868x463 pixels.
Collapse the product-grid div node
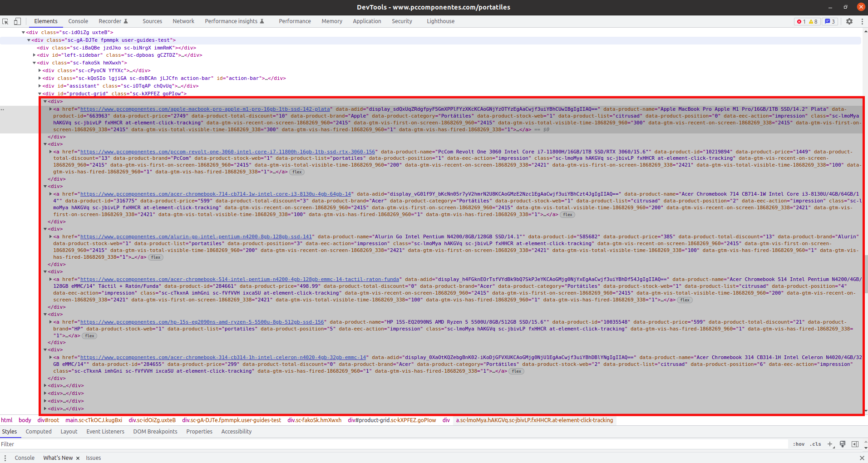[x=40, y=94]
